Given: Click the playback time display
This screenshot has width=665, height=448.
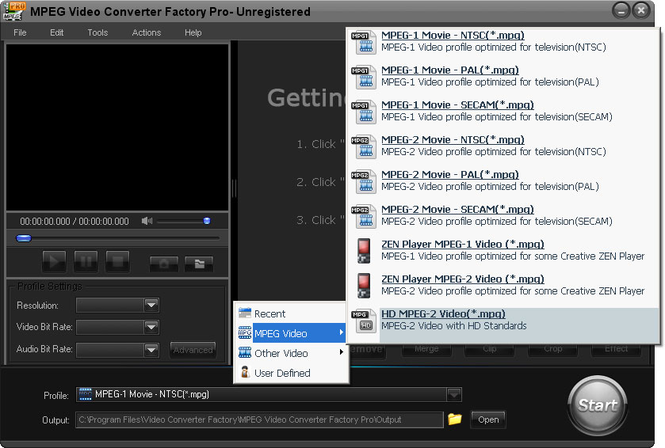Looking at the screenshot, I should (x=74, y=221).
